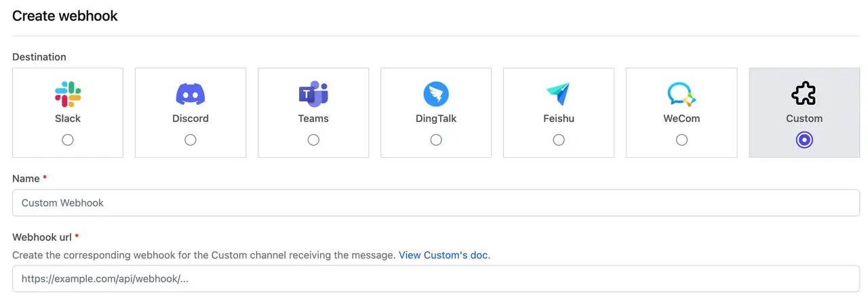Focus the Webhook url input field
Screen dimensions: 868x304
point(436,278)
